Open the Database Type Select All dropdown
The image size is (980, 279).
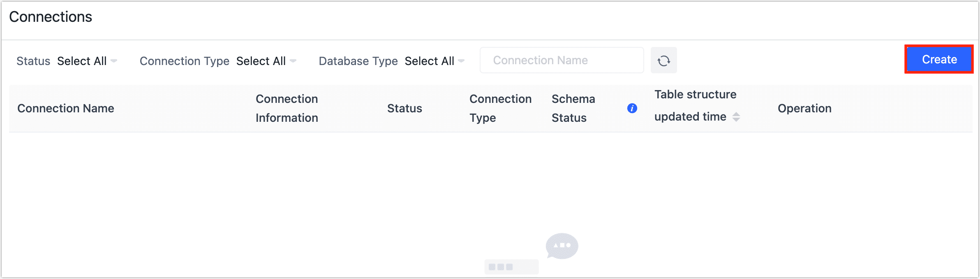(x=429, y=61)
